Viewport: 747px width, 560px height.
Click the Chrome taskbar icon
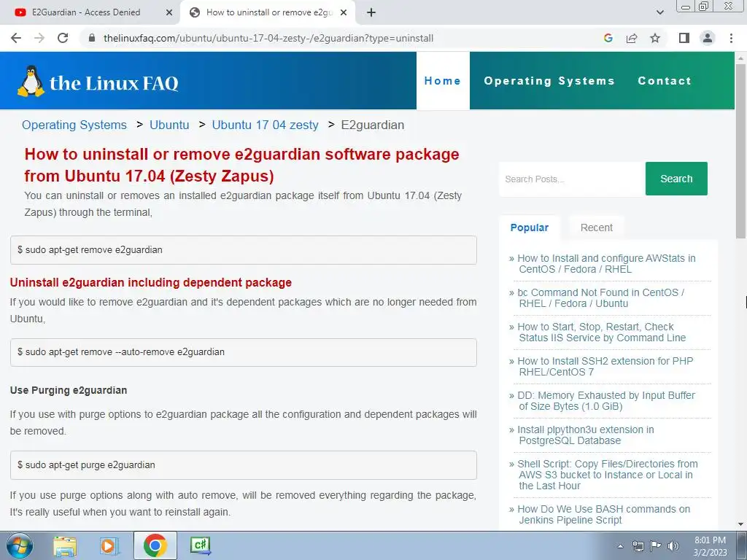pos(155,545)
